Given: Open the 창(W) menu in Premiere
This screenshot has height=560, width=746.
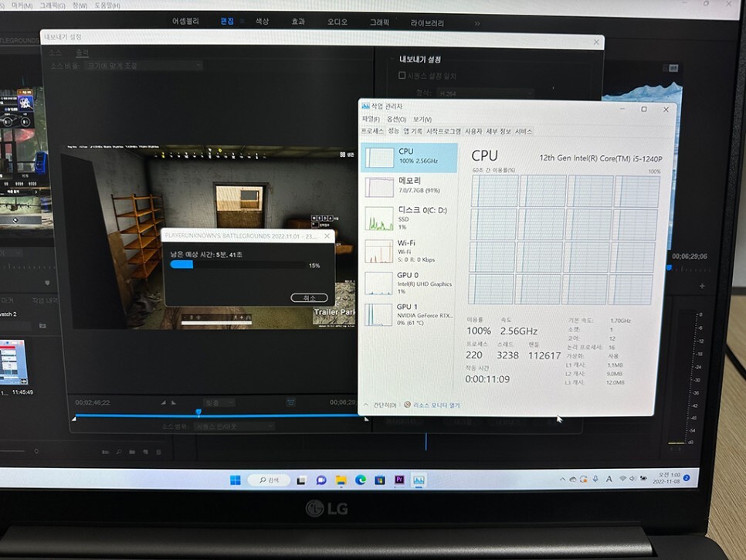Looking at the screenshot, I should [80, 5].
